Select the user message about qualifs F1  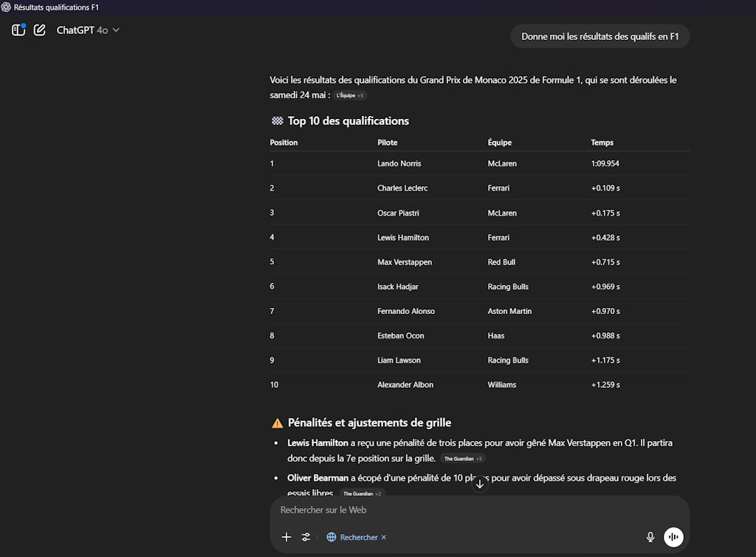tap(599, 37)
